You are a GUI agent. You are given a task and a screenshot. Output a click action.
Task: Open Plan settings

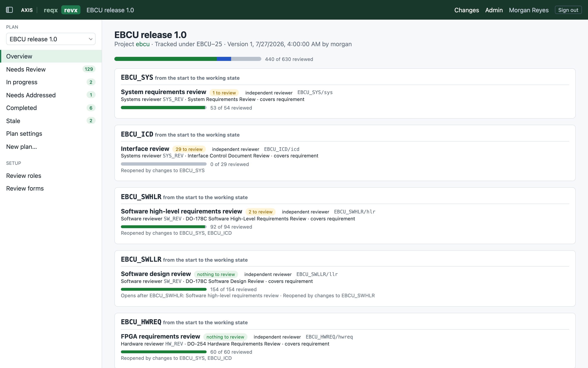click(51, 134)
